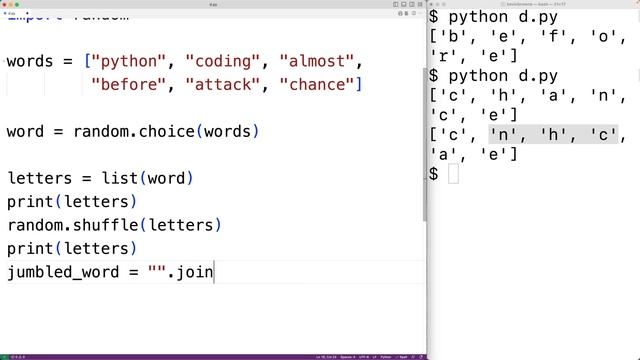Click the letters = list(word) line

[100, 178]
